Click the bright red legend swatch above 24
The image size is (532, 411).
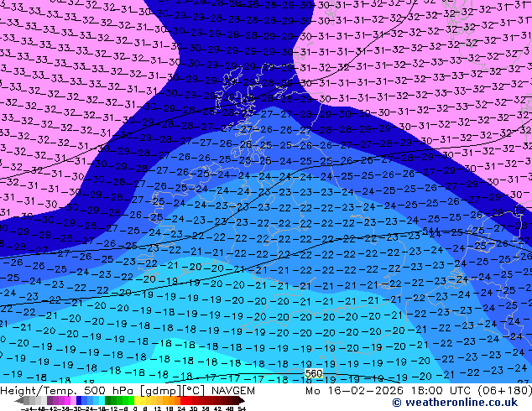pyautogui.click(x=183, y=400)
